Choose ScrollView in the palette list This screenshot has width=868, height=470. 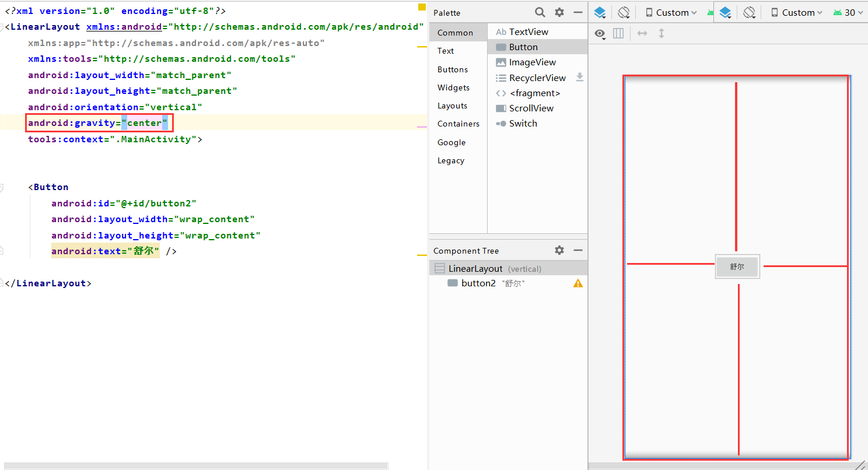click(537, 108)
